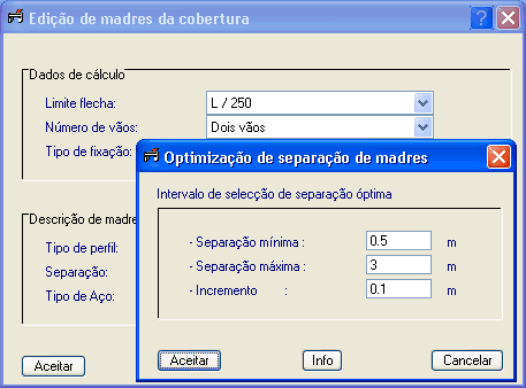
Task: Click the Tipo de fixação label
Action: point(89,152)
